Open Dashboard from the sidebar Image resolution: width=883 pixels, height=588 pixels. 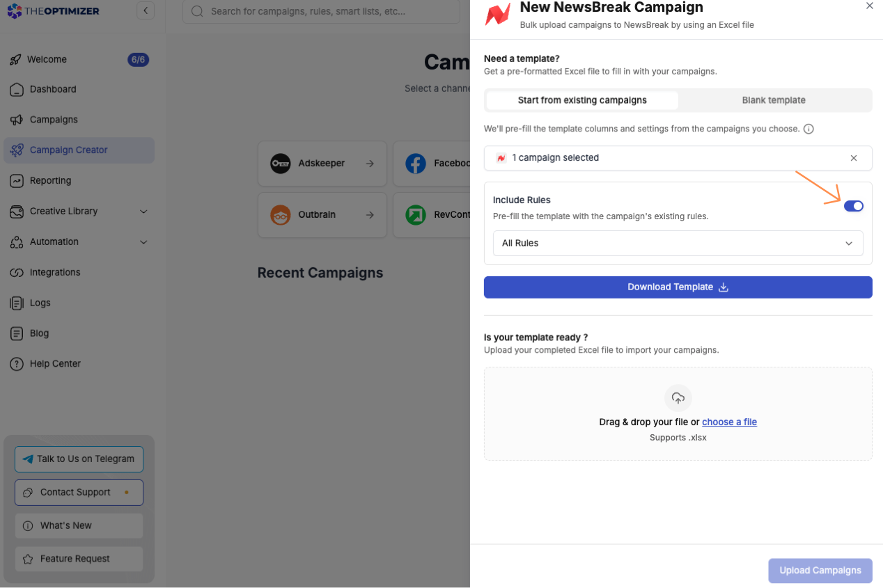point(79,90)
